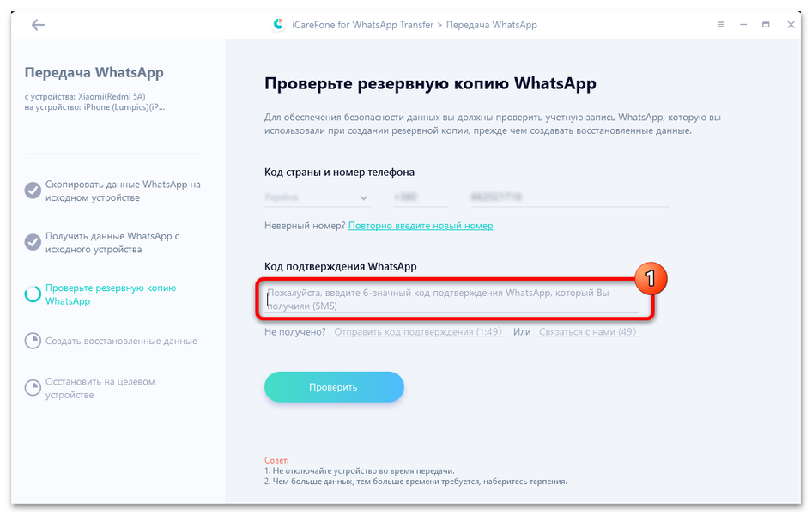Maximize the iCareFone window
Viewport: 812px width, 515px height.
point(766,24)
